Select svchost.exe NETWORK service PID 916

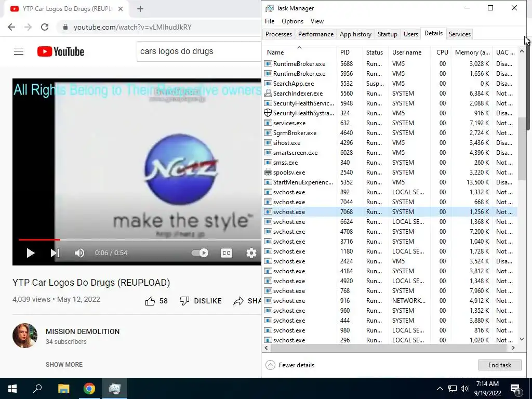[x=390, y=301]
